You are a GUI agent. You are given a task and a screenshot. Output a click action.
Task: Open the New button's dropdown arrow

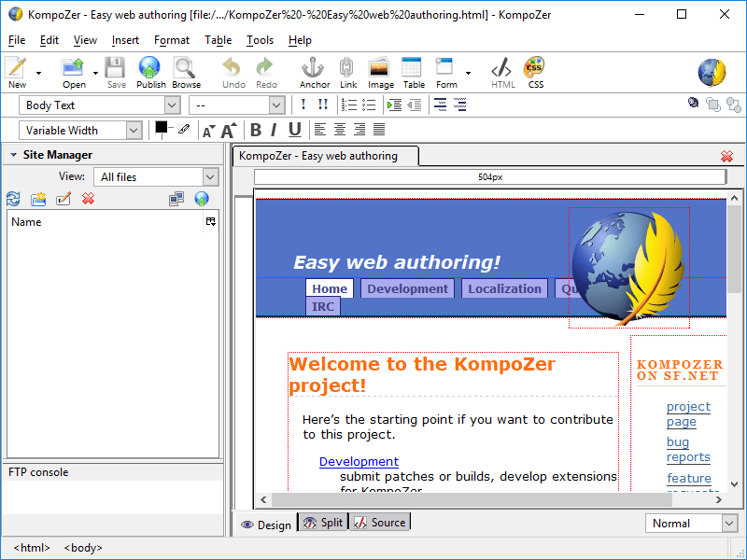click(x=38, y=73)
